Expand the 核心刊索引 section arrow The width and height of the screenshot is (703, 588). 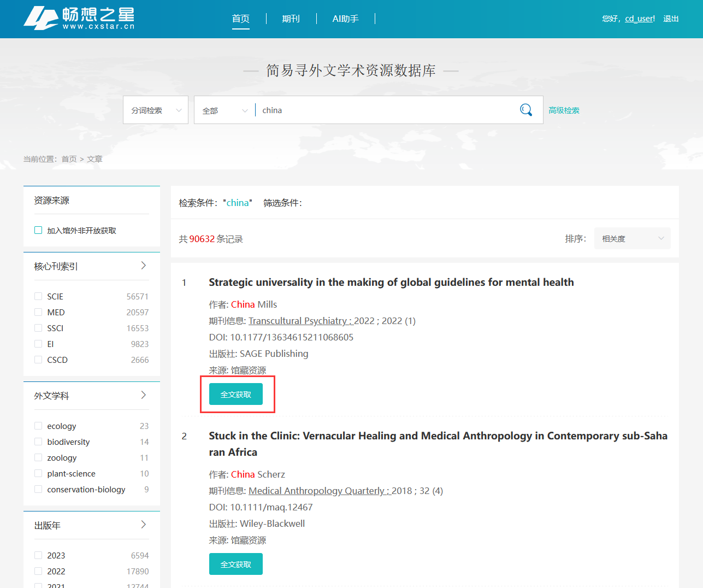point(144,266)
